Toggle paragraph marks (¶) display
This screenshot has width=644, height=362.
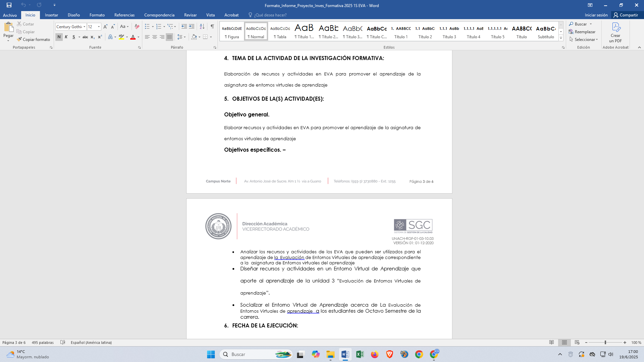point(212,27)
